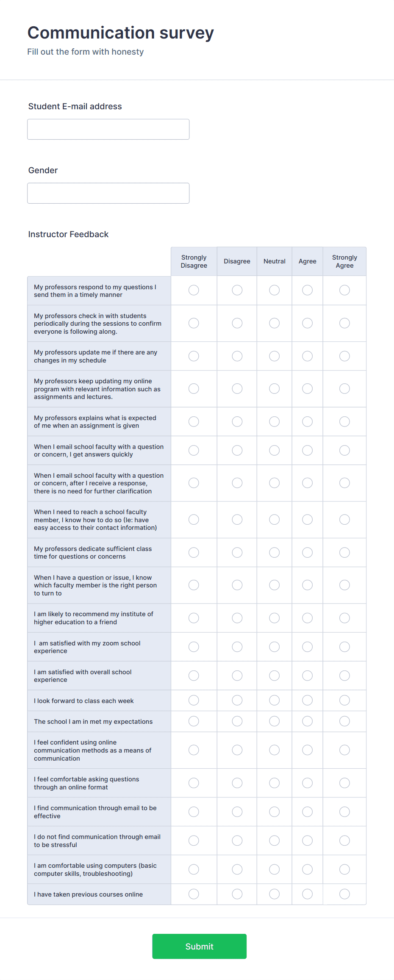This screenshot has height=980, width=394.
Task: Select Agree for knowing the right faculty member
Action: tap(307, 585)
